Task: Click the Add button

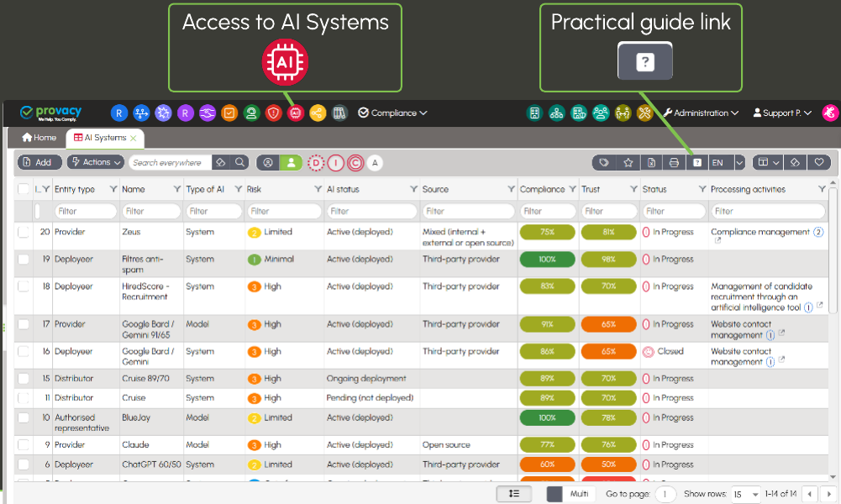Action: [x=37, y=162]
